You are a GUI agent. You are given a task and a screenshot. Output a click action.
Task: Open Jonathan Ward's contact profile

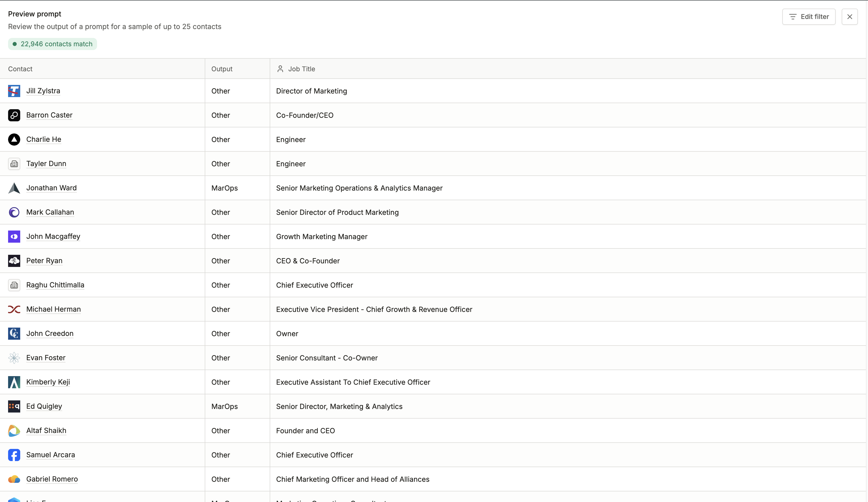coord(51,188)
